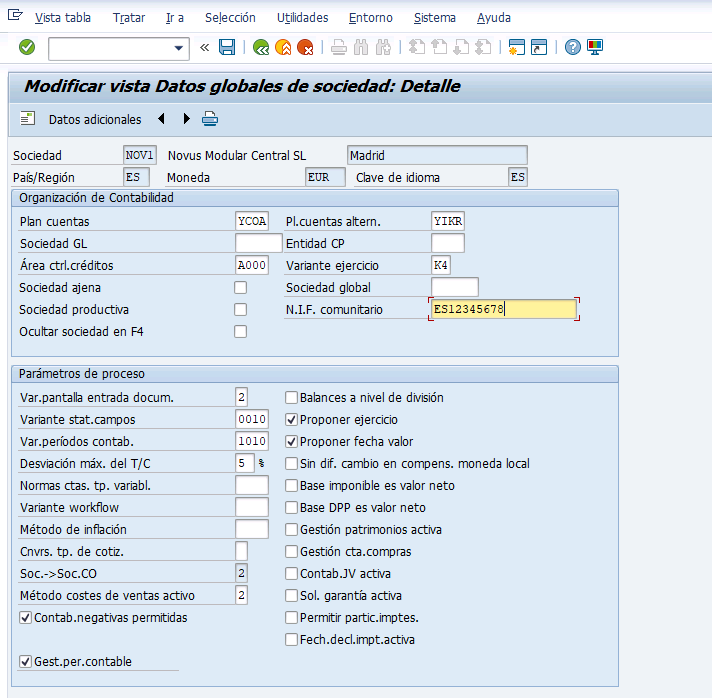Enable Base imponible es valor neto
The image size is (712, 698).
(291, 485)
